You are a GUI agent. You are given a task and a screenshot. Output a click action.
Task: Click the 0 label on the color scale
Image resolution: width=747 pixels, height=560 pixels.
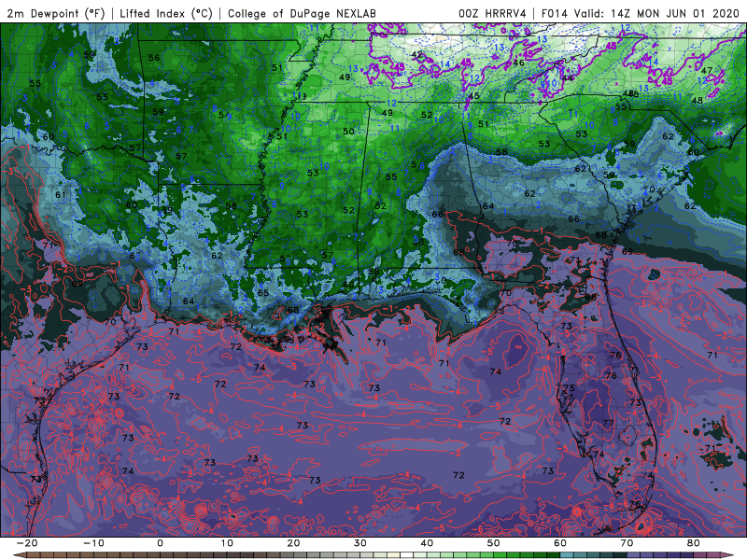pos(160,543)
